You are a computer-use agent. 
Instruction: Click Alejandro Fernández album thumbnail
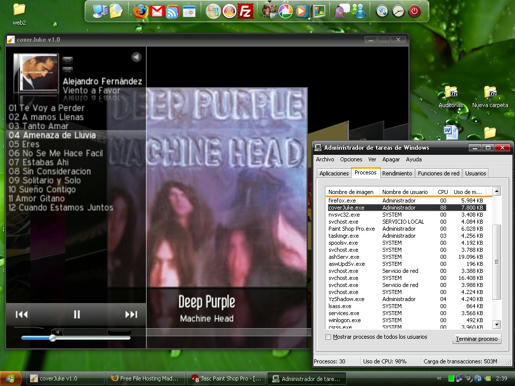pos(36,73)
